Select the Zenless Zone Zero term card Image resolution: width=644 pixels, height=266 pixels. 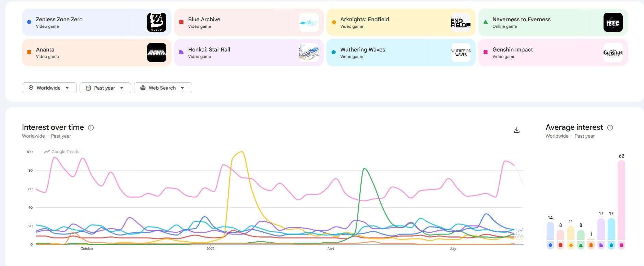[x=97, y=22]
